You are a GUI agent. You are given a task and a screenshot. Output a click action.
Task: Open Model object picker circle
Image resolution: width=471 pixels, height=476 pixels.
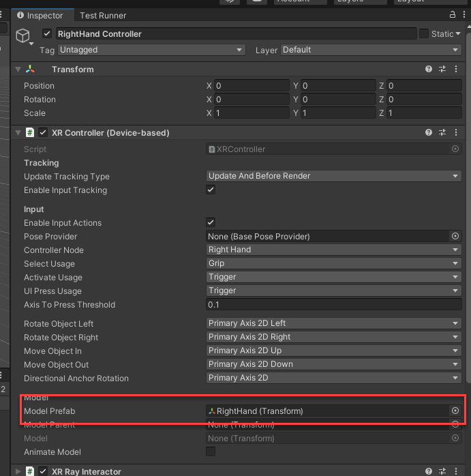click(455, 438)
